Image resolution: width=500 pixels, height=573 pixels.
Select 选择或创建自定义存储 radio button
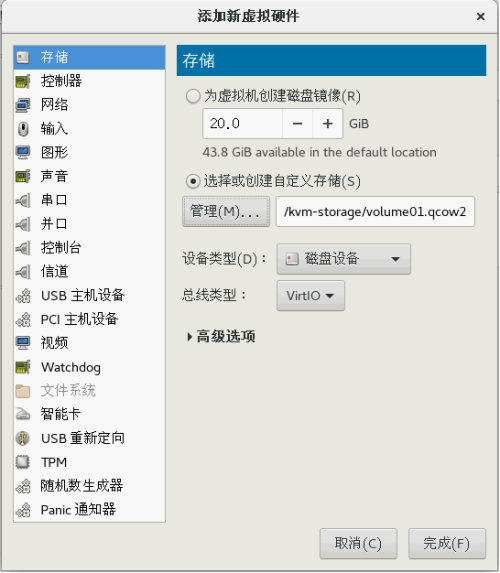193,181
